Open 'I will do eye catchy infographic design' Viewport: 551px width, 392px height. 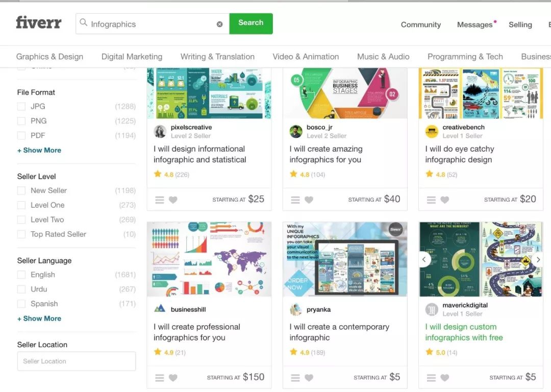click(460, 154)
